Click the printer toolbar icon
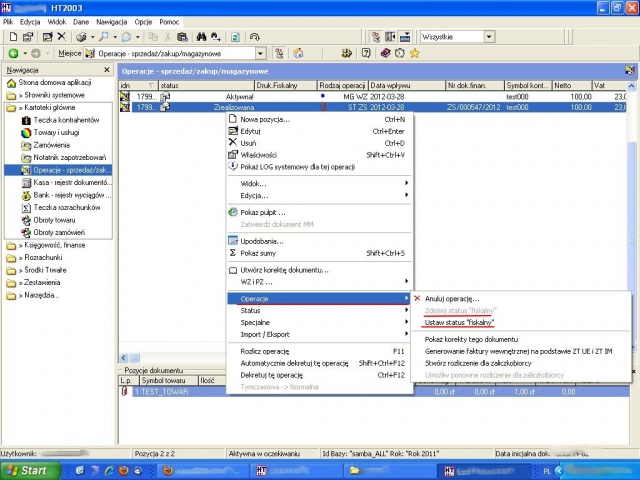This screenshot has height=480, width=640. coord(82,37)
